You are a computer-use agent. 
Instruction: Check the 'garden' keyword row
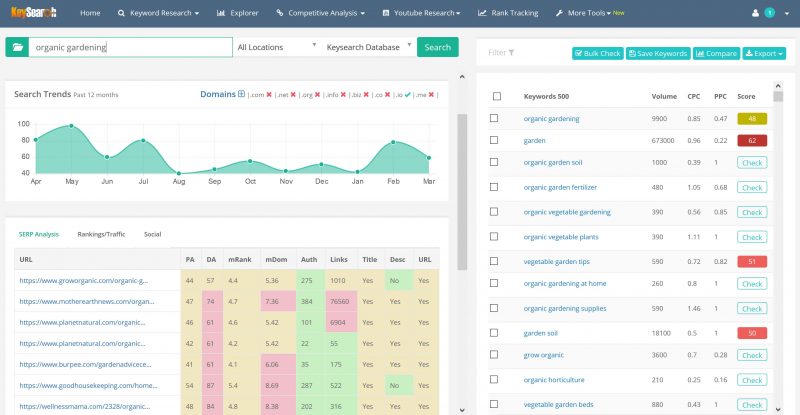494,140
